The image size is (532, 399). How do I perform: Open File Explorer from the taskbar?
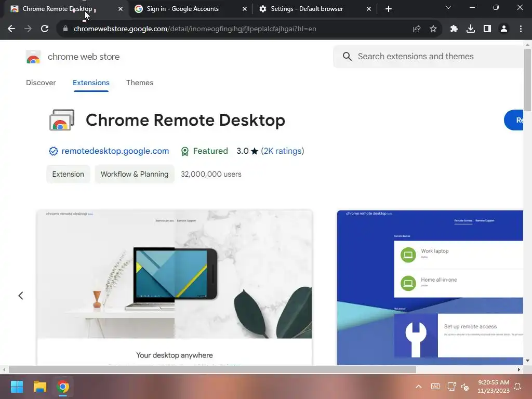pyautogui.click(x=39, y=387)
